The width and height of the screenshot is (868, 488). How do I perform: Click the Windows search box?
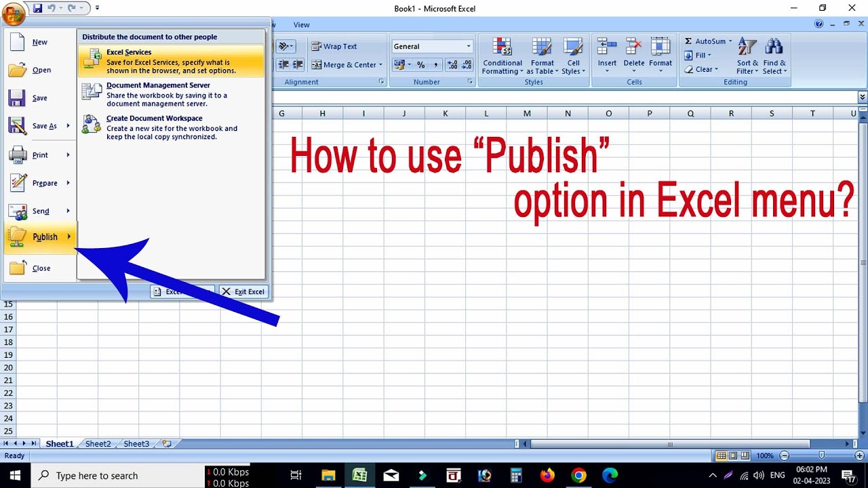(x=117, y=476)
